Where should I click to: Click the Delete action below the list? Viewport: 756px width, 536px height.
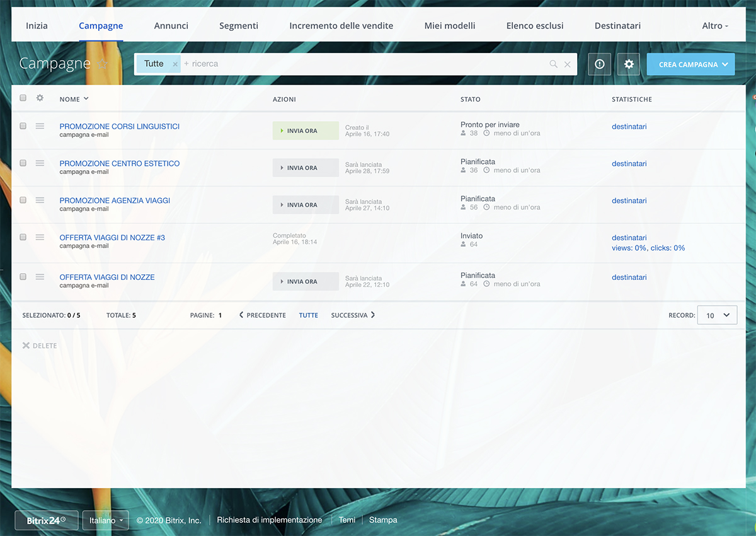tap(40, 346)
